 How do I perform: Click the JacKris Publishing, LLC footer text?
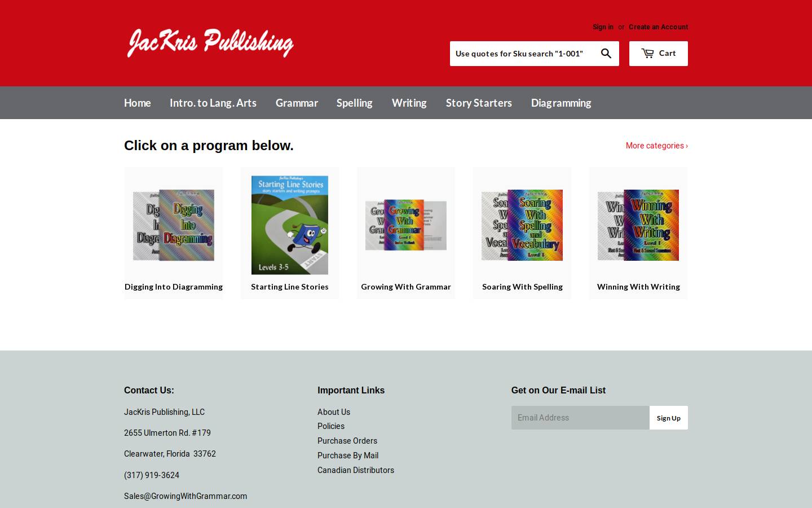click(164, 412)
